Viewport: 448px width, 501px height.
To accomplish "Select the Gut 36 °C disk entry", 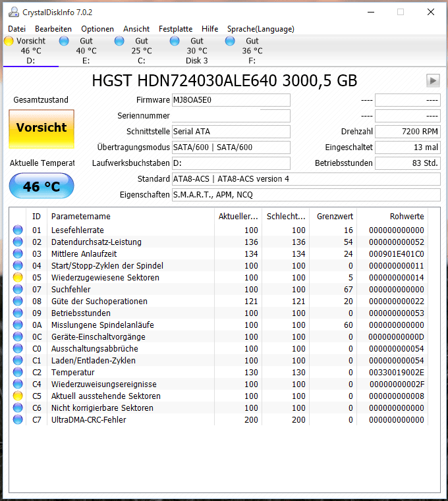I will 252,51.
